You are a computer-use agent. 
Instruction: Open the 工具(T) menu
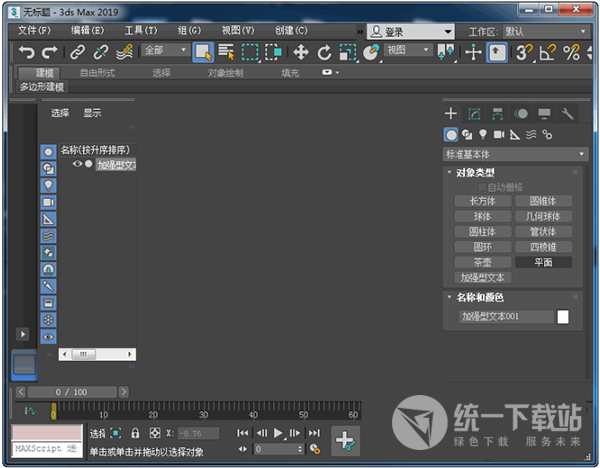140,31
